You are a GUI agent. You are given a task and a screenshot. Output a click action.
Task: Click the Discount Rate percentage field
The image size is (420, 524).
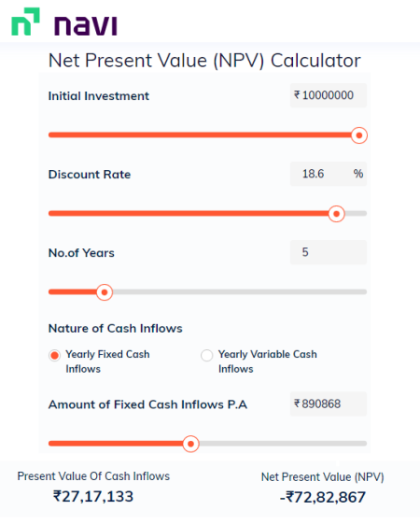pos(329,174)
